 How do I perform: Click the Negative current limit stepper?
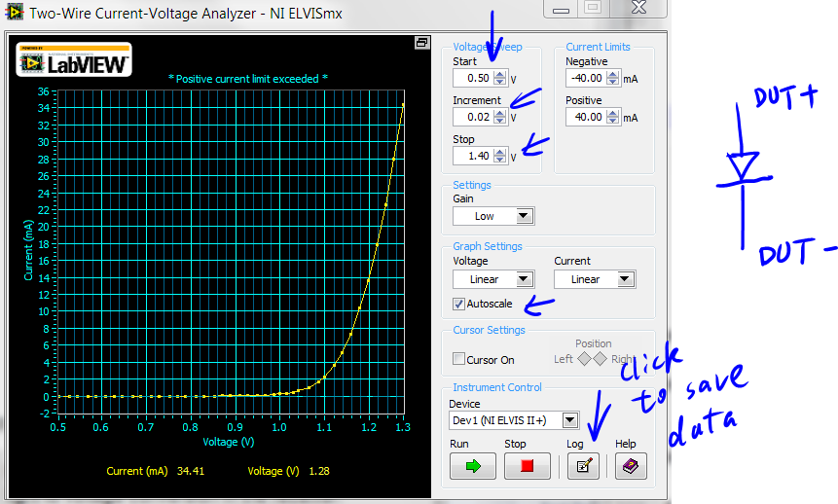[613, 78]
